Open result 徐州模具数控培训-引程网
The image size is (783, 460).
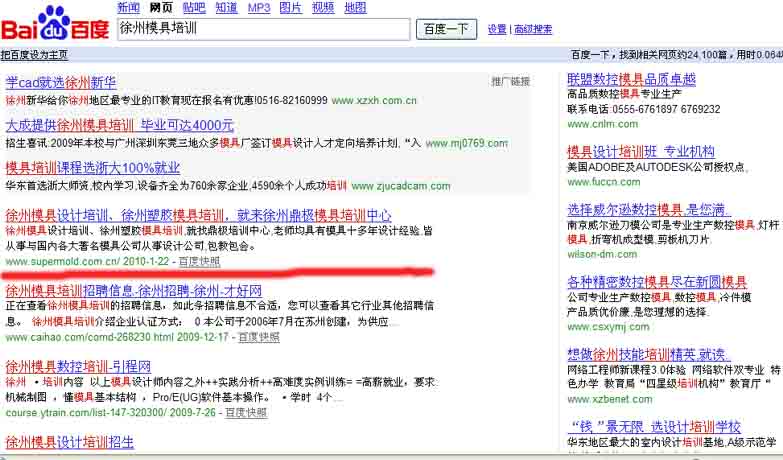pos(78,366)
